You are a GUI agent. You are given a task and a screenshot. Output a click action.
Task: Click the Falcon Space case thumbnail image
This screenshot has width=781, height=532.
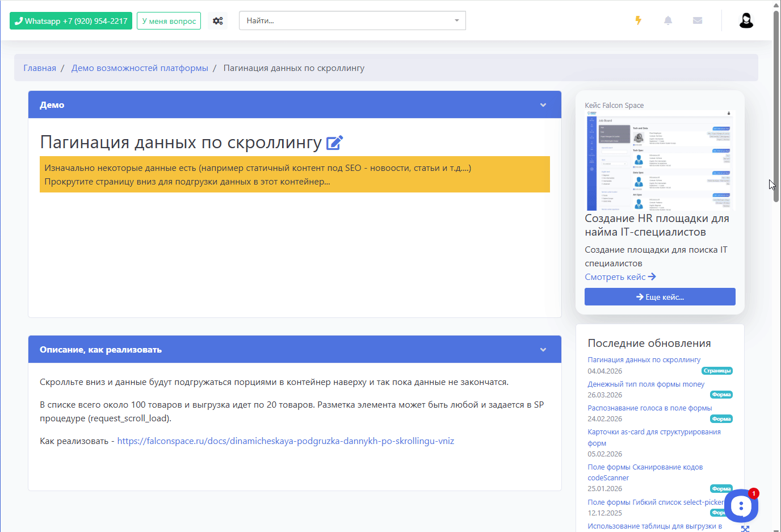coord(660,161)
